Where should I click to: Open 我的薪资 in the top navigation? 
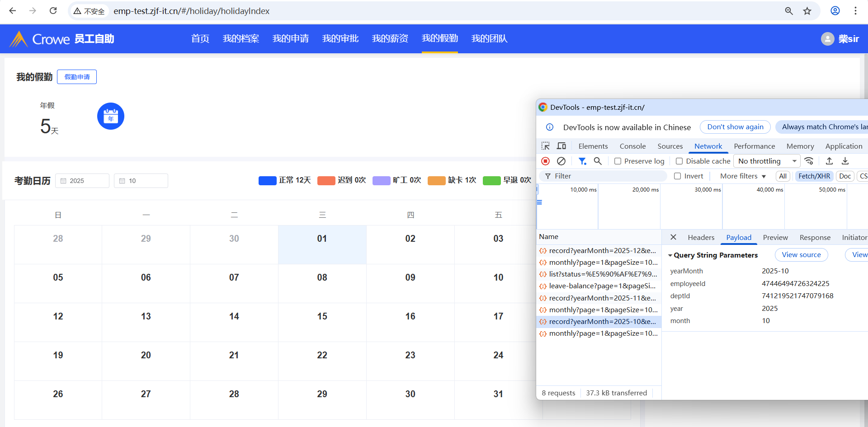coord(390,39)
